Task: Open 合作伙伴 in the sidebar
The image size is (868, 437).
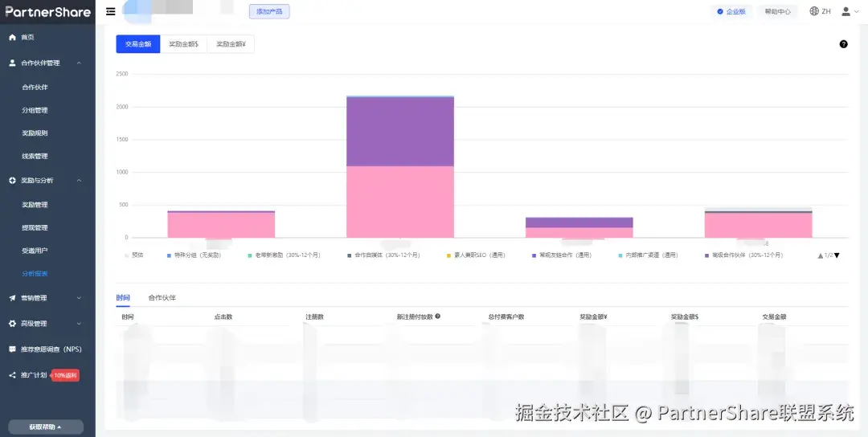Action: pos(35,88)
